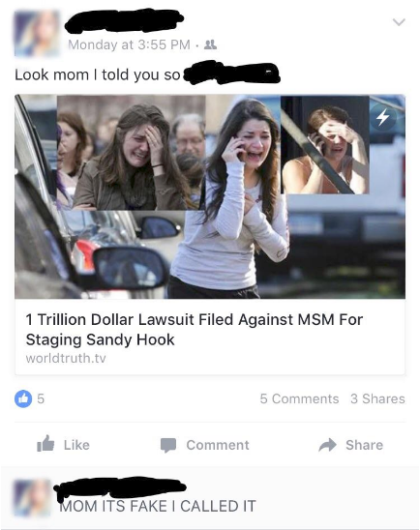
Task: Open the Sandy Hook lawsuit article headline
Action: tap(195, 330)
